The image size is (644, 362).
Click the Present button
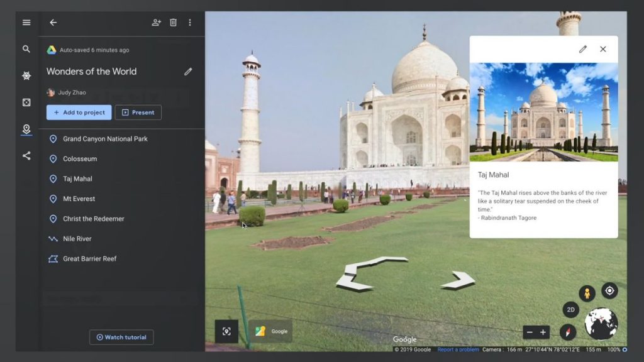(x=138, y=112)
